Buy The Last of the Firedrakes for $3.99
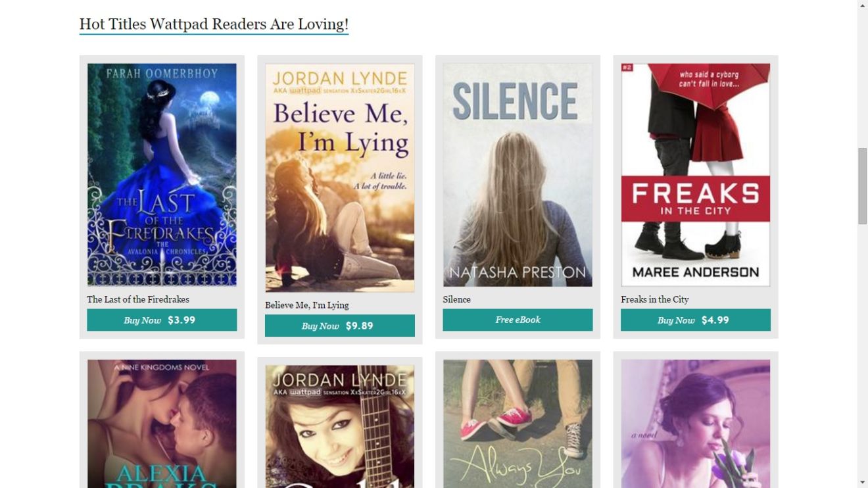Image resolution: width=868 pixels, height=488 pixels. (162, 320)
